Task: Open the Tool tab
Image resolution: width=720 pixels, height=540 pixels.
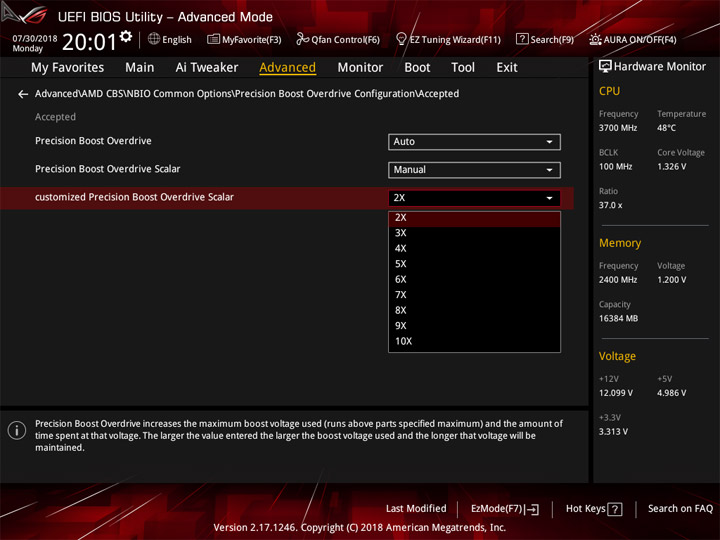Action: (463, 68)
